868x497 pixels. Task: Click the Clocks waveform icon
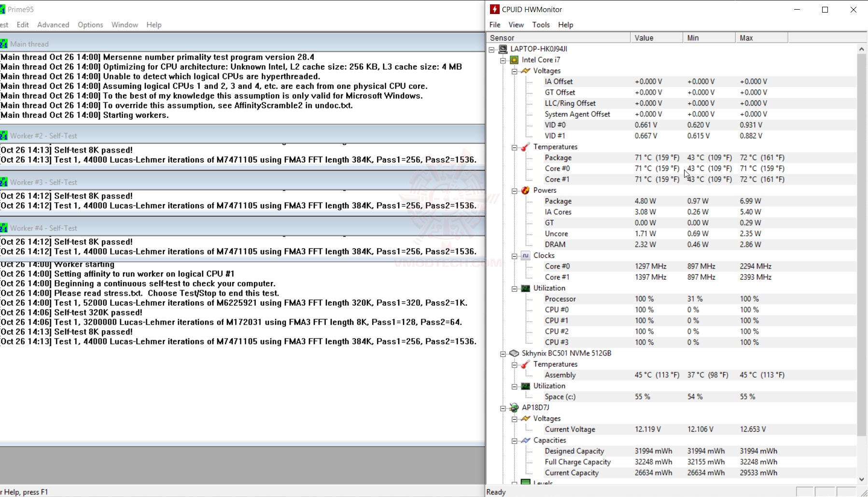(x=526, y=256)
